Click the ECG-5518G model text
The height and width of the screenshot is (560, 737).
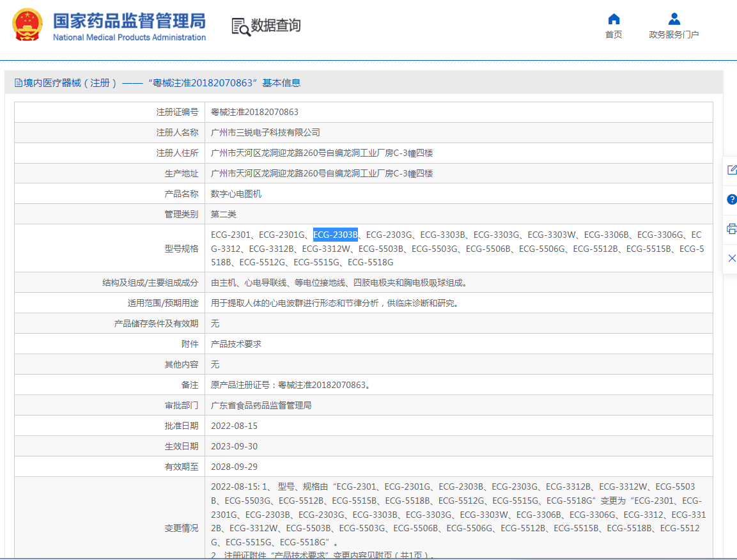pos(370,262)
